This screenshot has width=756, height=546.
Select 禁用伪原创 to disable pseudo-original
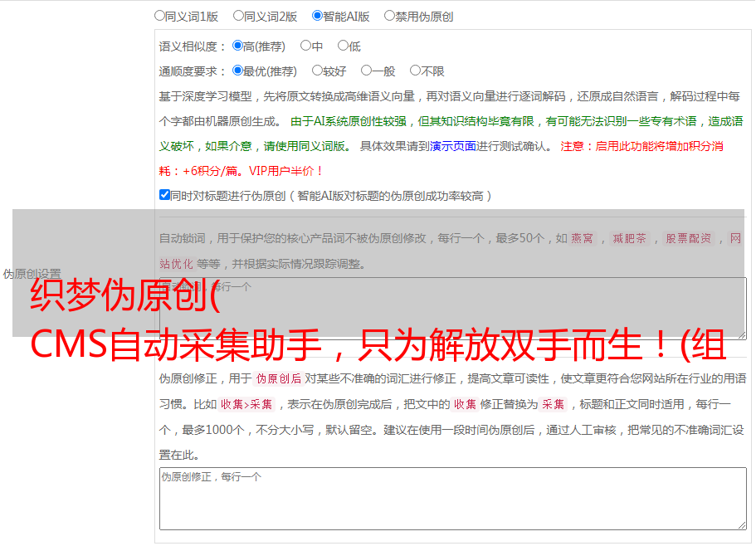[389, 16]
